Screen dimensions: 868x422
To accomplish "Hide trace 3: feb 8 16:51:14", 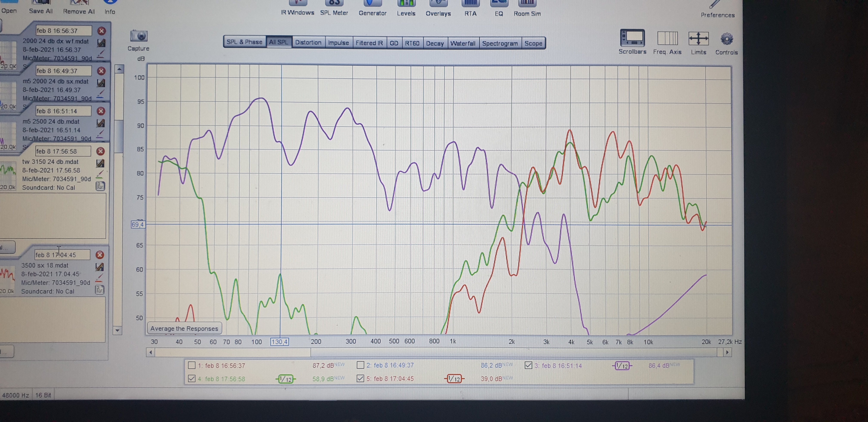I will click(528, 365).
